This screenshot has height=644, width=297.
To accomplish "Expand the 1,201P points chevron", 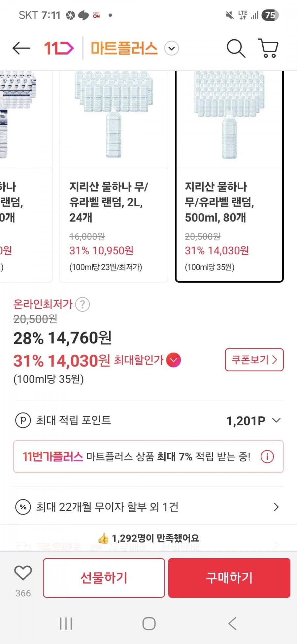I will pyautogui.click(x=276, y=420).
